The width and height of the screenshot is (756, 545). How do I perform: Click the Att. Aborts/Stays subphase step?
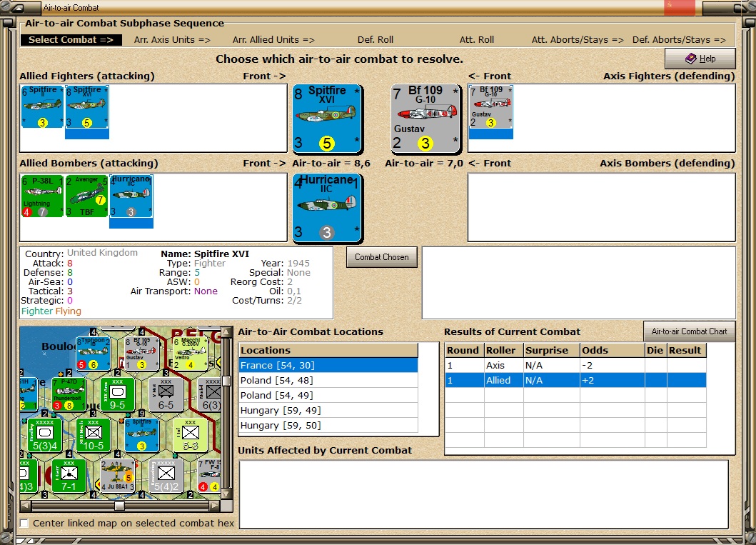click(x=578, y=40)
